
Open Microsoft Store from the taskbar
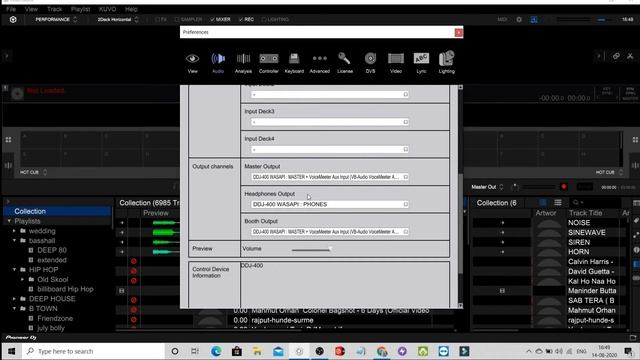pos(237,351)
